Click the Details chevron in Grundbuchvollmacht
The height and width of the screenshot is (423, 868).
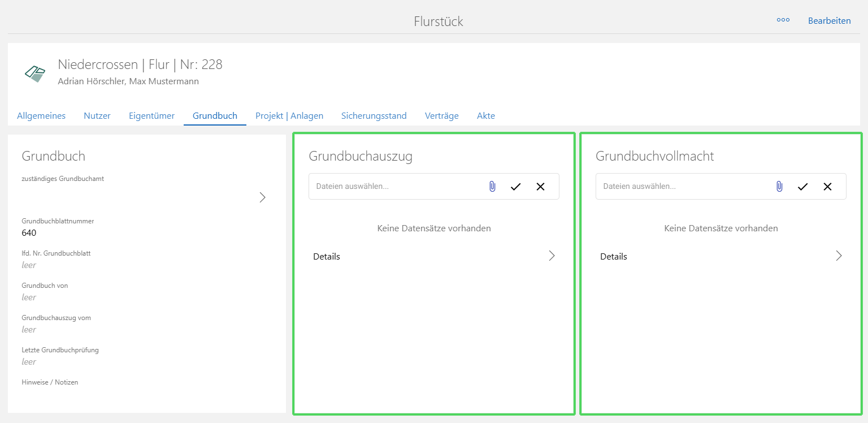839,256
